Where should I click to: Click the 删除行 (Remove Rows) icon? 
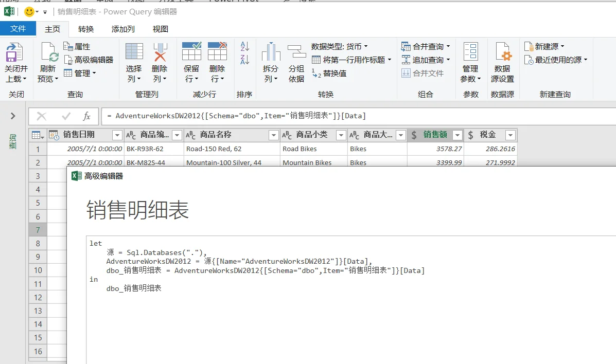point(217,51)
